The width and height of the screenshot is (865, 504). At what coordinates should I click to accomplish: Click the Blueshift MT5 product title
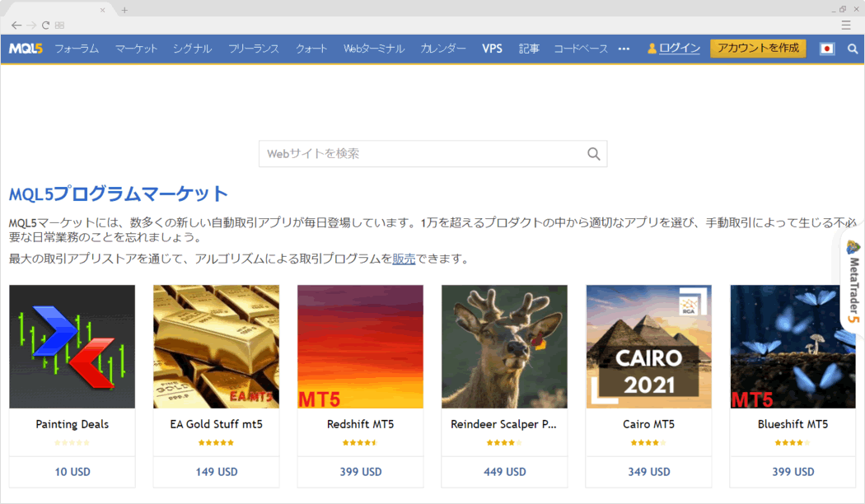(x=793, y=424)
